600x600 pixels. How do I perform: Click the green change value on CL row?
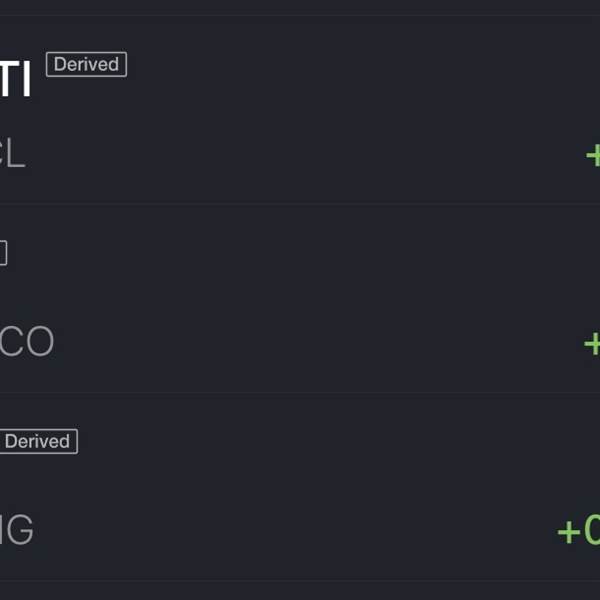click(592, 155)
